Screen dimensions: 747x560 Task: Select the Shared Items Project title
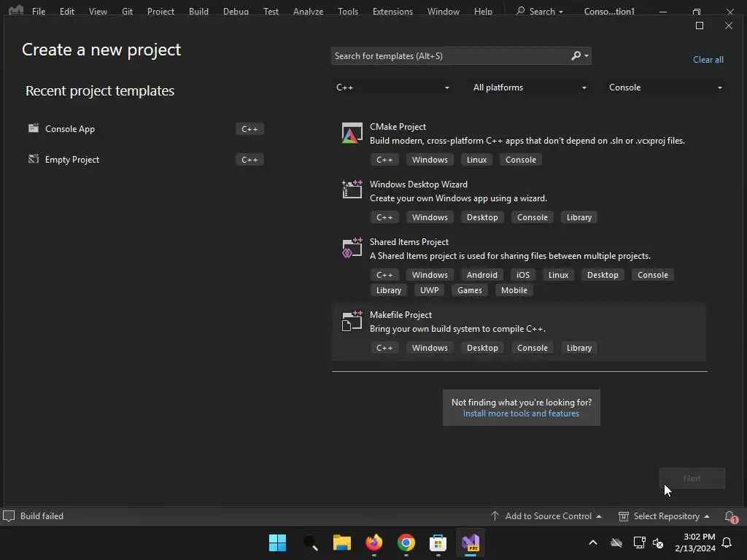409,242
